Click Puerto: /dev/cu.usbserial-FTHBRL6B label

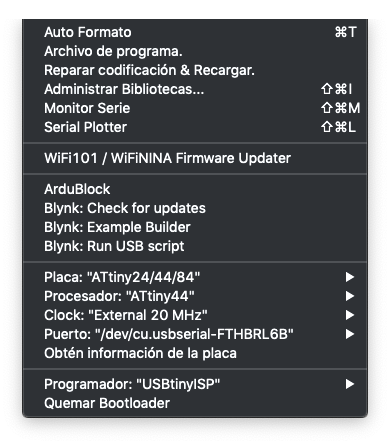click(x=169, y=334)
